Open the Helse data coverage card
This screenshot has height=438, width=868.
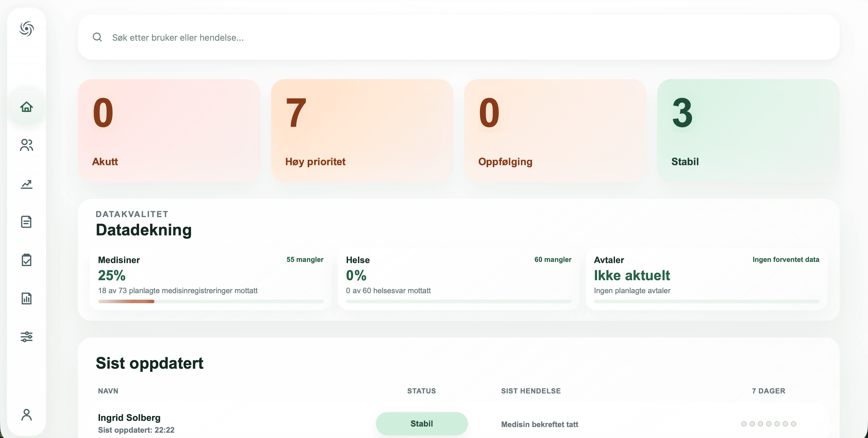tap(459, 279)
